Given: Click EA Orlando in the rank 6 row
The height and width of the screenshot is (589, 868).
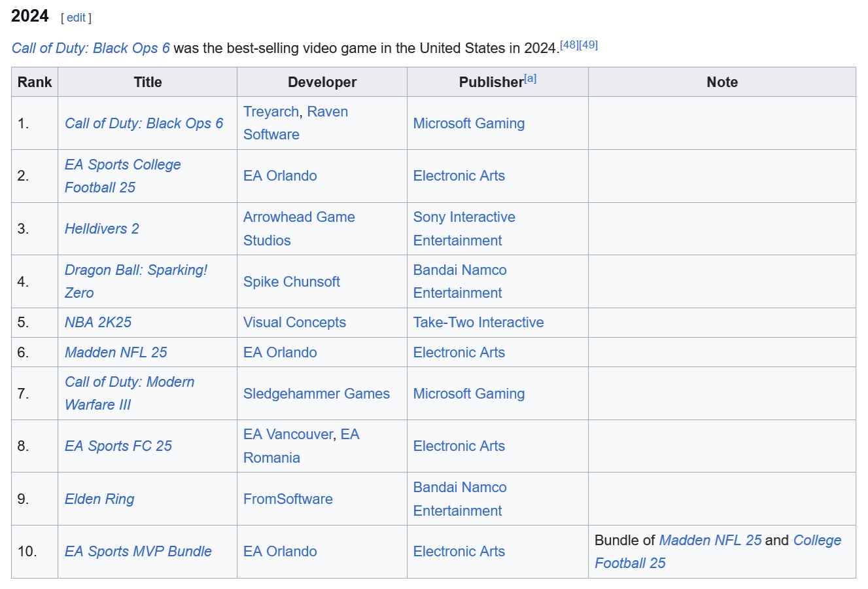Looking at the screenshot, I should point(280,352).
